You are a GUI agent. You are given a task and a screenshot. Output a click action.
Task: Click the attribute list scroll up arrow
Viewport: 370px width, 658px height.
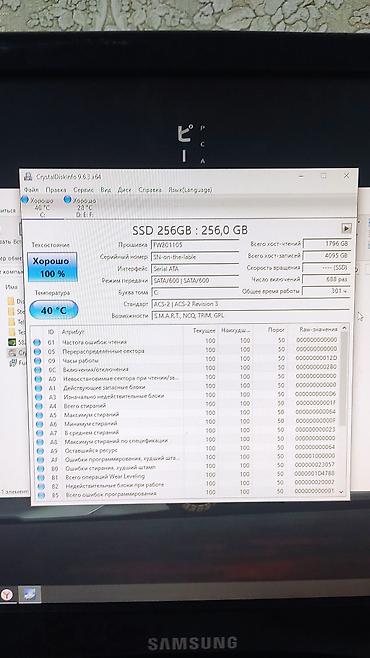pos(344,329)
